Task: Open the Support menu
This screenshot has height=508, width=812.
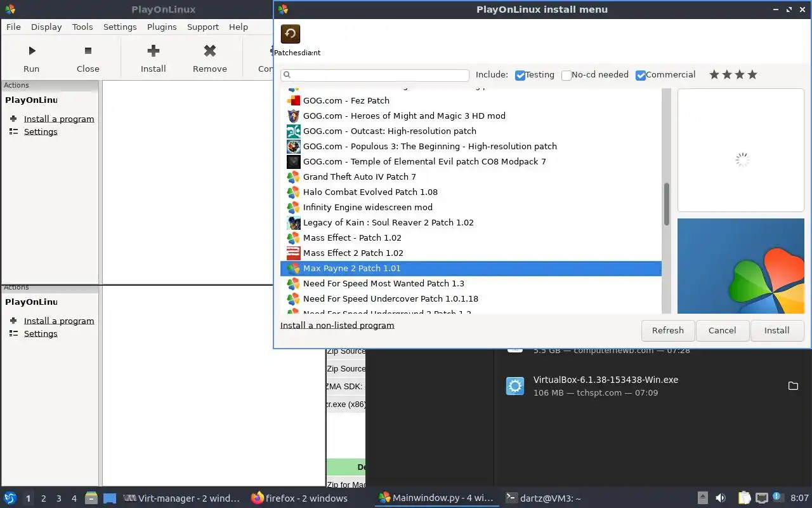Action: 203,27
